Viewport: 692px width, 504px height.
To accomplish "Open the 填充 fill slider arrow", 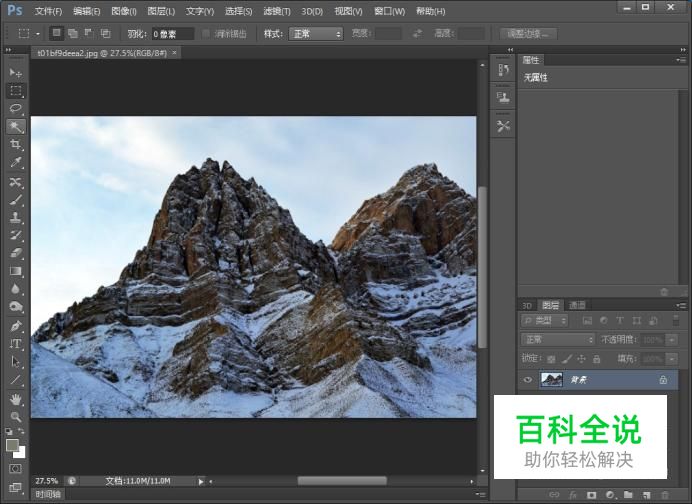I will click(x=672, y=359).
